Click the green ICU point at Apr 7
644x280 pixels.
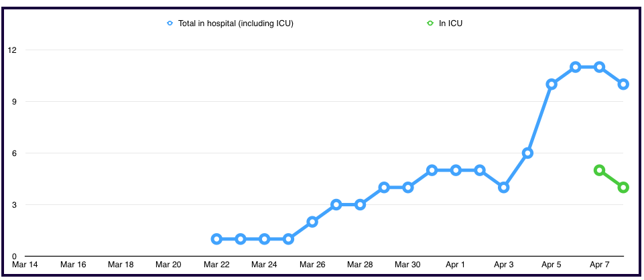(599, 170)
